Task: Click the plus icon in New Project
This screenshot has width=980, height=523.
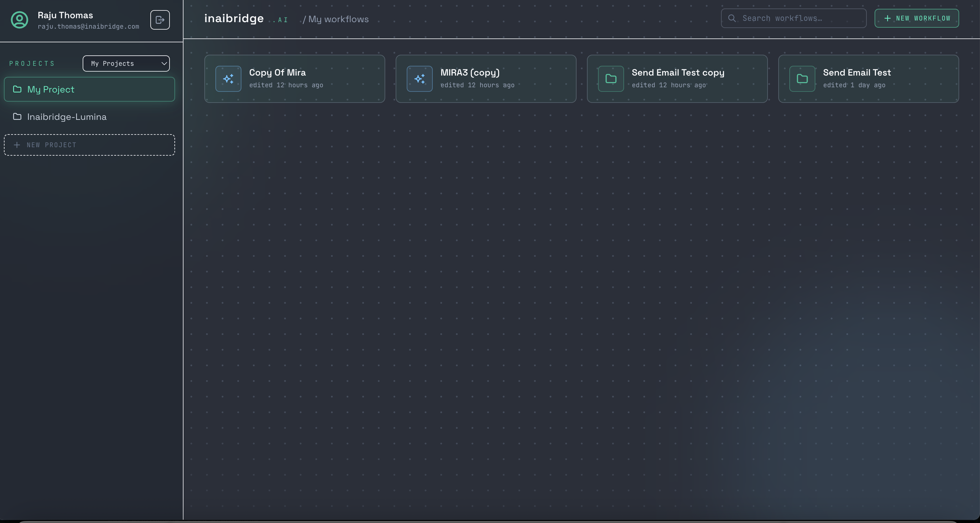Action: [17, 145]
